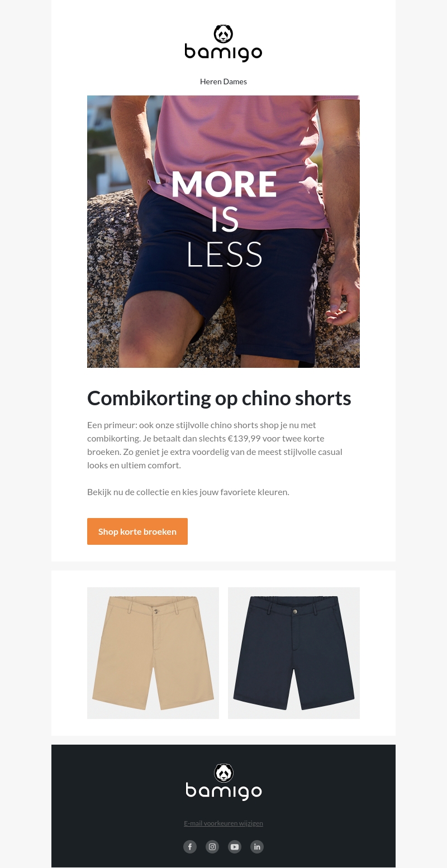Click the Shop korte broeken button
The width and height of the screenshot is (447, 868).
(137, 531)
